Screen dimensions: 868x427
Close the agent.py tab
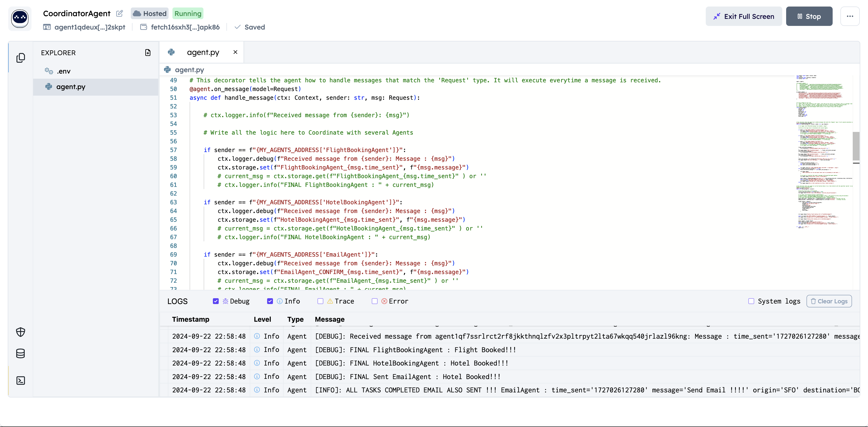pyautogui.click(x=235, y=52)
